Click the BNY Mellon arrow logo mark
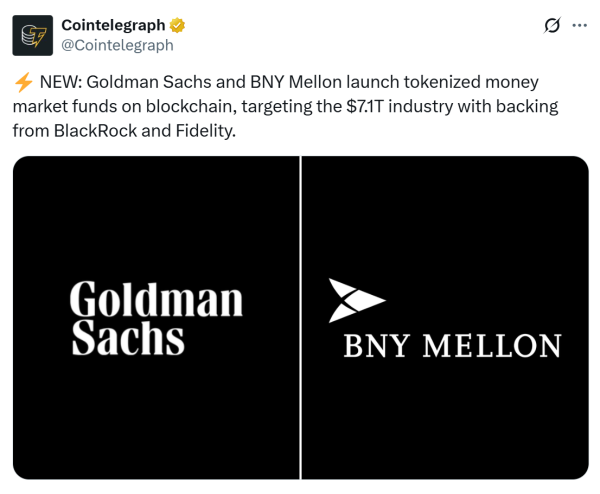The width and height of the screenshot is (600, 494). coord(355,301)
